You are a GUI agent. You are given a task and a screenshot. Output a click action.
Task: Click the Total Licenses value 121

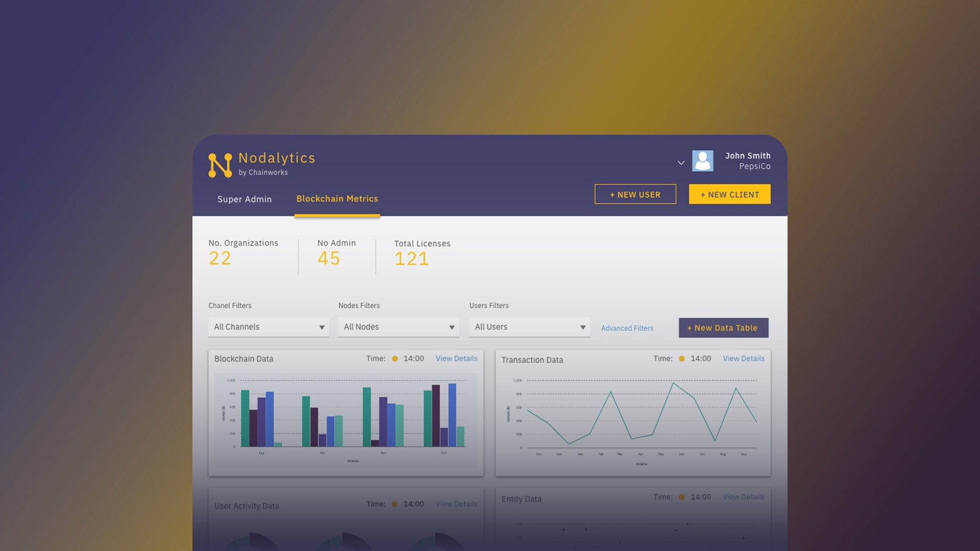(x=411, y=259)
